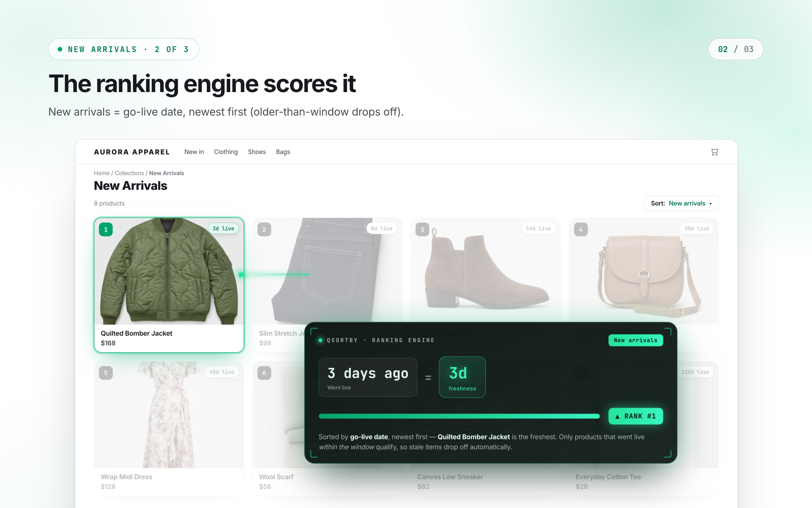Open the Wrap Midi Dress image
Viewport: 812px width, 508px height.
pyautogui.click(x=169, y=415)
